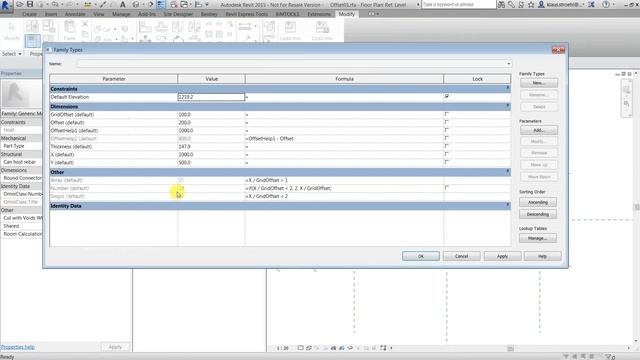Click the Manage lookup tables button
Viewport: 640px width, 360px height.
(x=538, y=238)
